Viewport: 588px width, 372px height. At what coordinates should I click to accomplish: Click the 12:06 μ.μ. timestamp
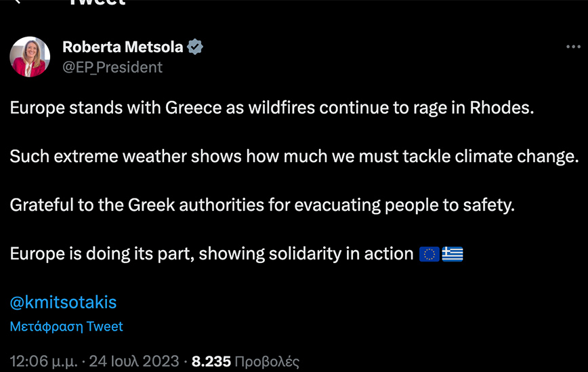(x=43, y=361)
